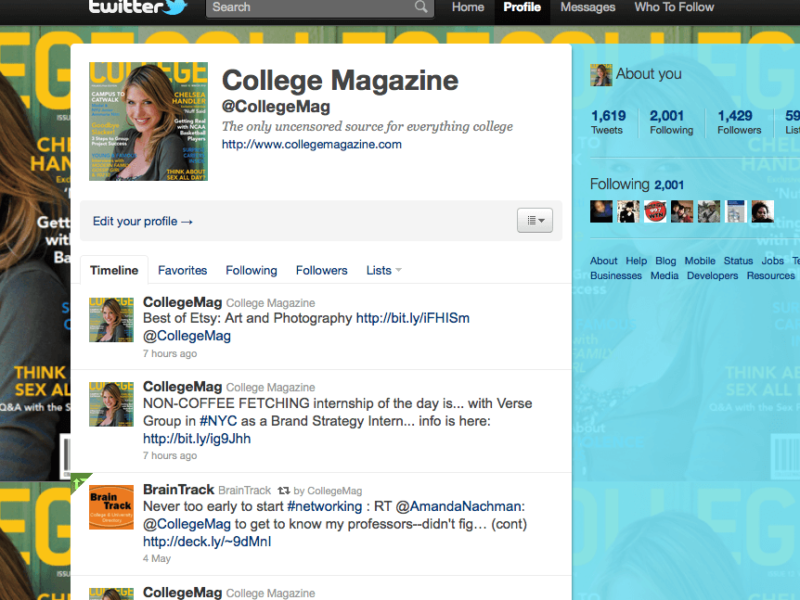Open the Following tab in profile
Image resolution: width=800 pixels, height=600 pixels.
(x=252, y=270)
